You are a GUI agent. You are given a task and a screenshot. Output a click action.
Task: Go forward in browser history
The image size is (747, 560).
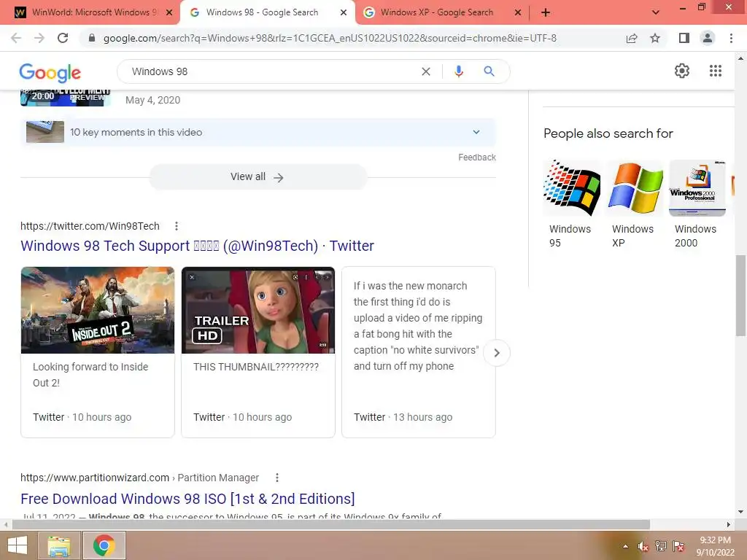[39, 38]
